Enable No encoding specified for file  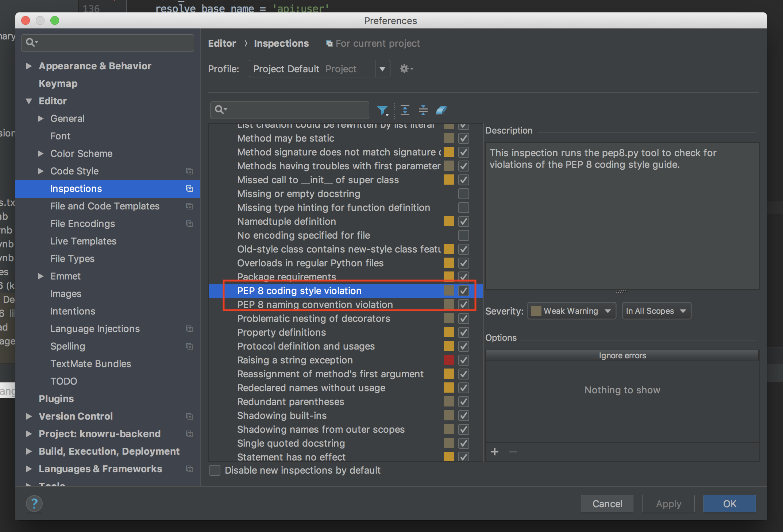tap(464, 235)
